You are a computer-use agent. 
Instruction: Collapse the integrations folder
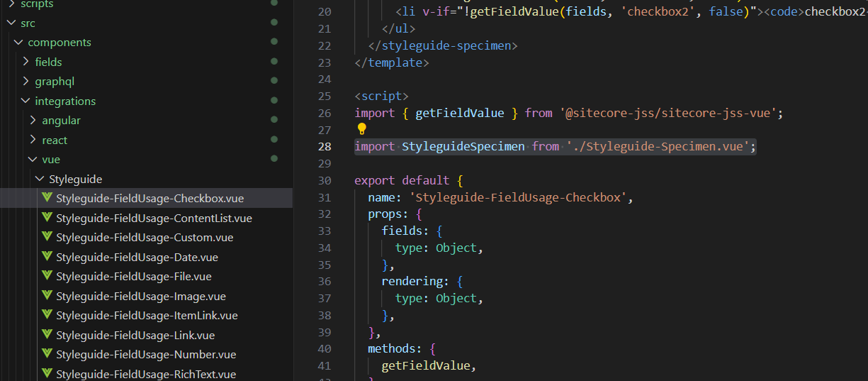click(26, 101)
